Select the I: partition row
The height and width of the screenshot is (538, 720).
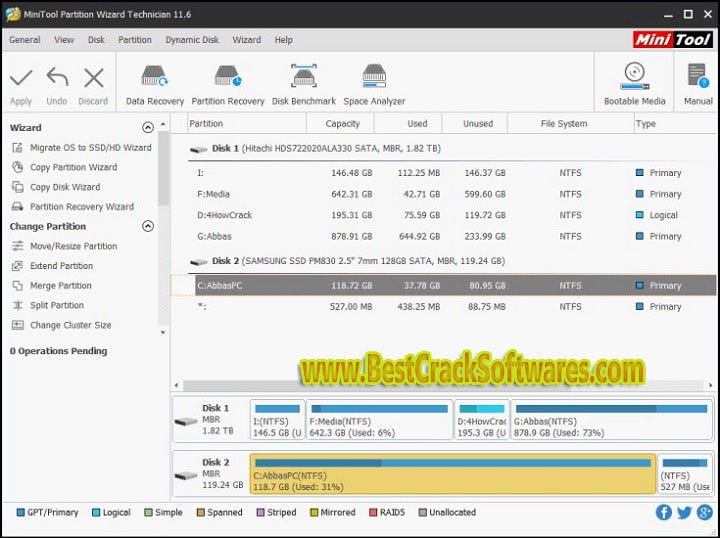pyautogui.click(x=452, y=173)
